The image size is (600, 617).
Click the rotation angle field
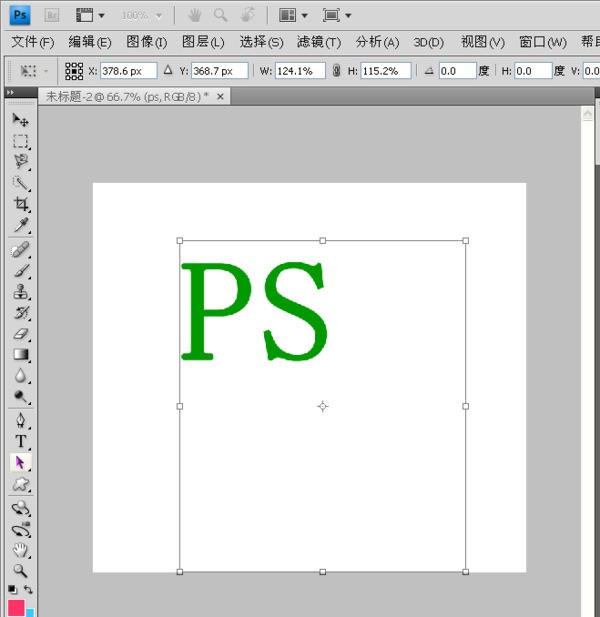(457, 71)
